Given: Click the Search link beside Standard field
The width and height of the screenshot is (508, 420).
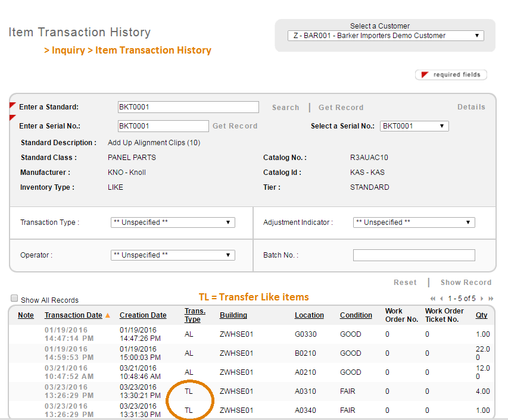Looking at the screenshot, I should (x=285, y=108).
